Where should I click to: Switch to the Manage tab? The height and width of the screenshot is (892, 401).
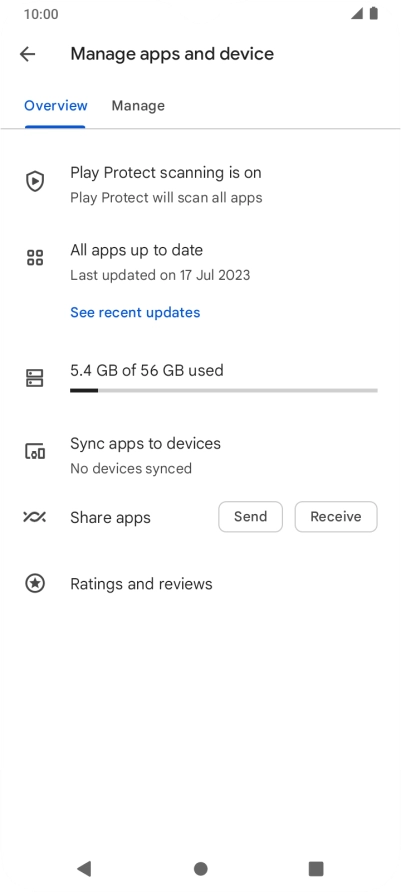pyautogui.click(x=138, y=106)
